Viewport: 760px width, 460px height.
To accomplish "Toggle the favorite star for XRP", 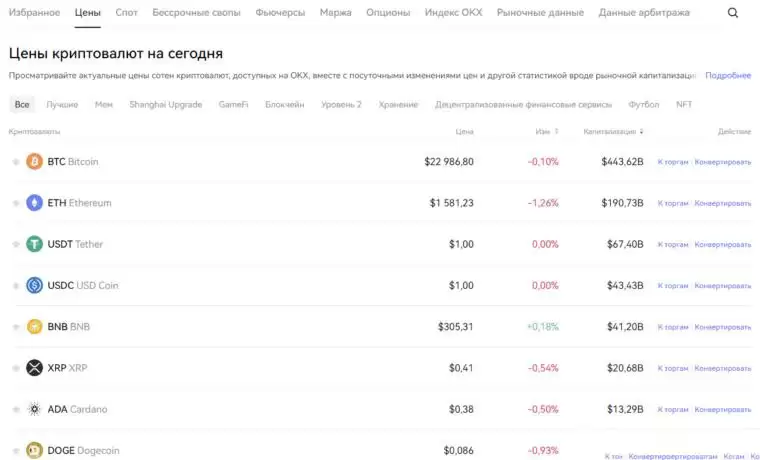I will point(15,368).
